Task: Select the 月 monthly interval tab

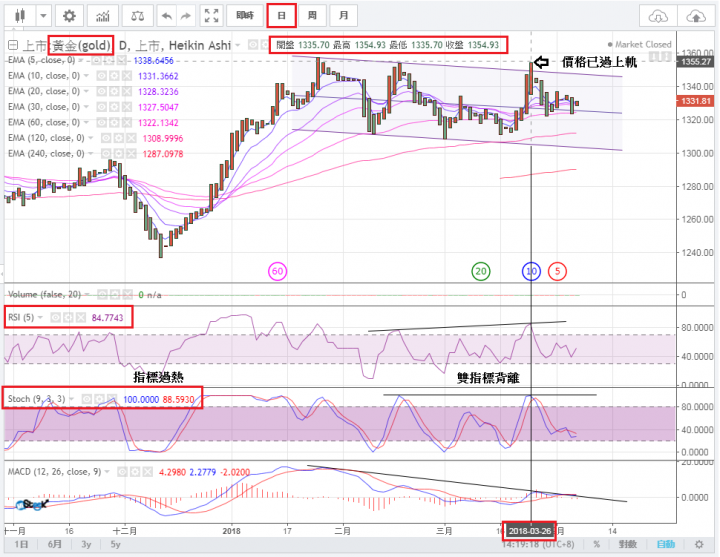Action: [343, 16]
